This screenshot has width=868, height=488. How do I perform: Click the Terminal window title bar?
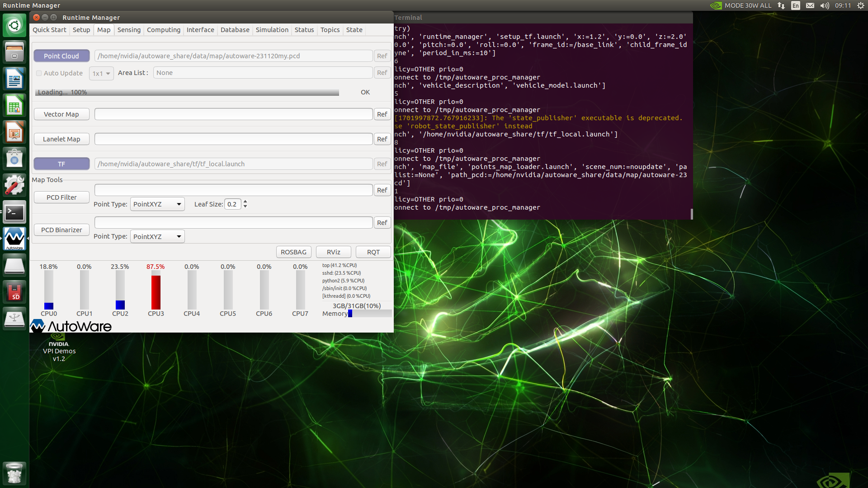[543, 18]
